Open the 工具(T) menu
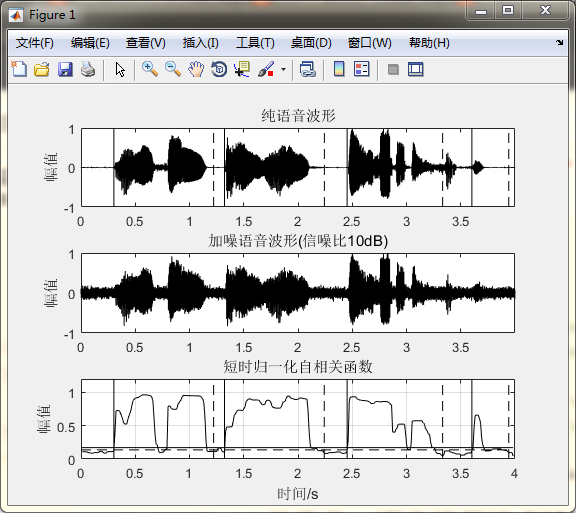The image size is (576, 513). coord(255,43)
